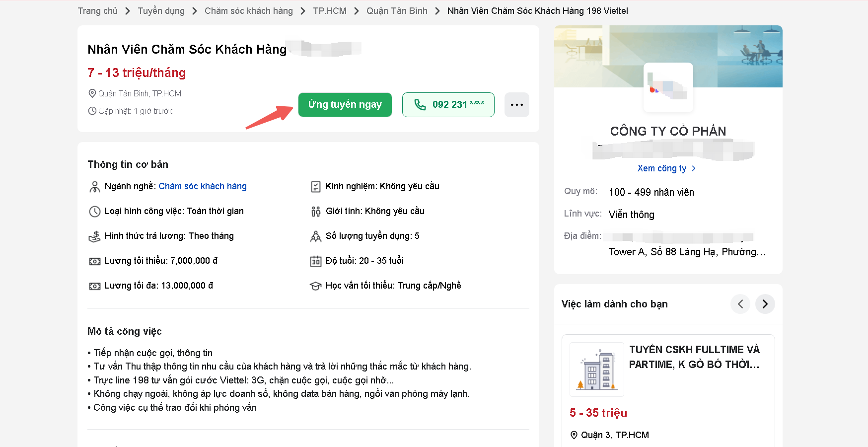
Task: Click the Chăm sóc khách hàng breadcrumb
Action: pyautogui.click(x=248, y=11)
